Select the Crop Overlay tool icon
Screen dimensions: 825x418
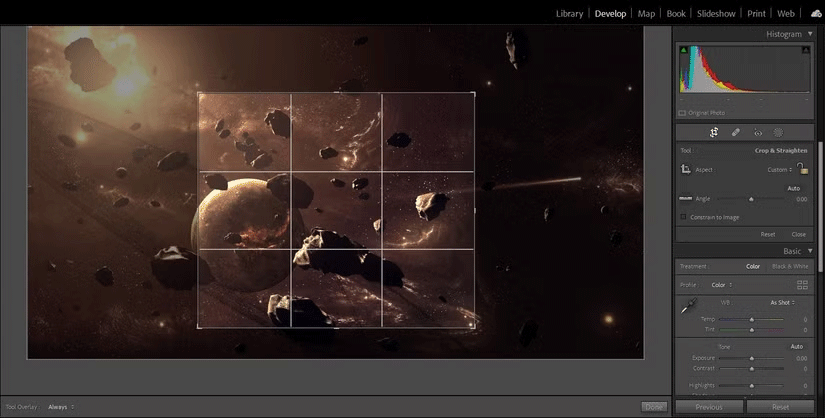pyautogui.click(x=713, y=133)
